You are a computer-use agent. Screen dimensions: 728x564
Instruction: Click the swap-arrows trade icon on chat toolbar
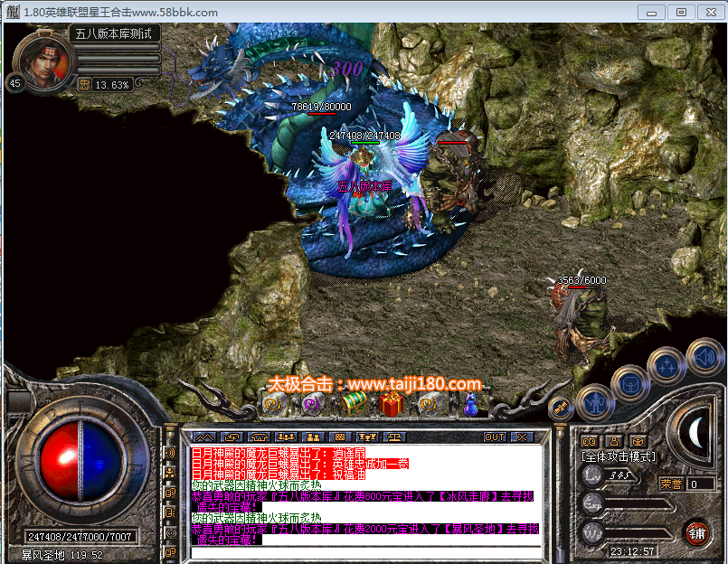232,437
